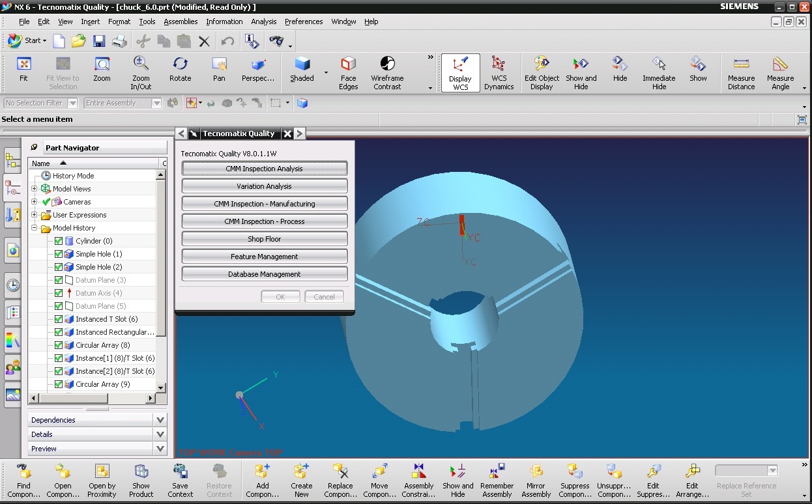Click Save Context tool

coord(180,481)
